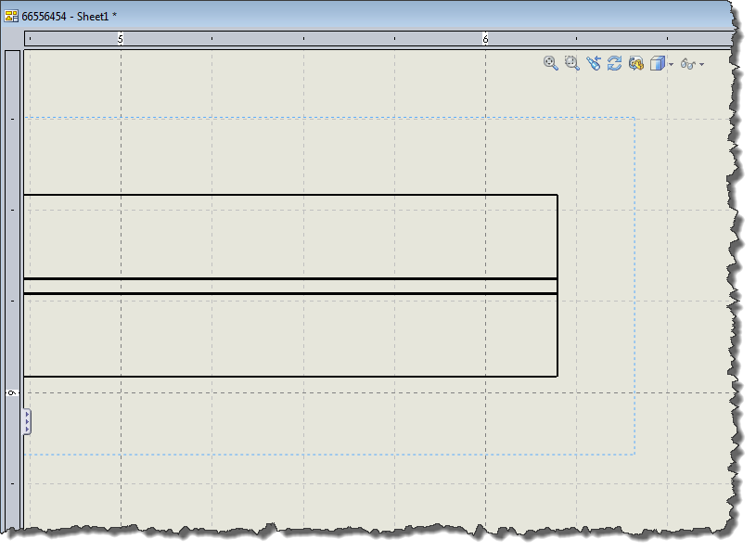Image resolution: width=756 pixels, height=552 pixels.
Task: Select the top edge of the part outline
Action: point(278,194)
